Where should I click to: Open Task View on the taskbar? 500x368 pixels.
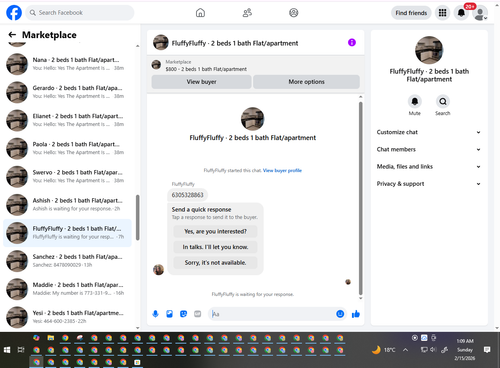point(21,350)
